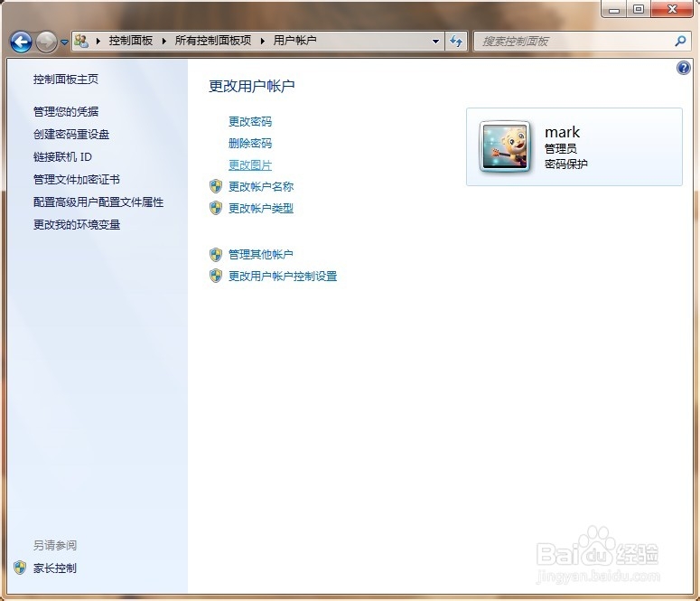Click the 更改用户帐户 heading
The height and width of the screenshot is (601, 700).
(x=252, y=86)
